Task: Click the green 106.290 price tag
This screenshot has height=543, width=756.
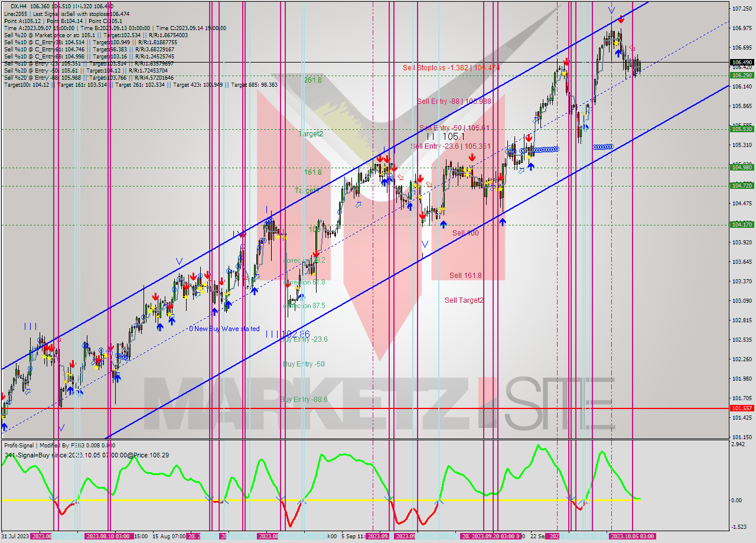Action: pyautogui.click(x=742, y=75)
